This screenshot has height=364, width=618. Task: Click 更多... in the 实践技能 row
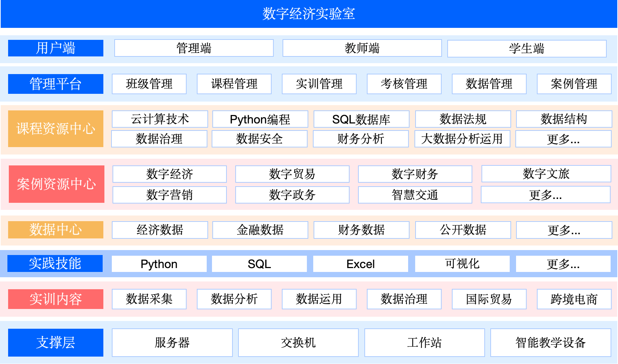[x=563, y=264]
